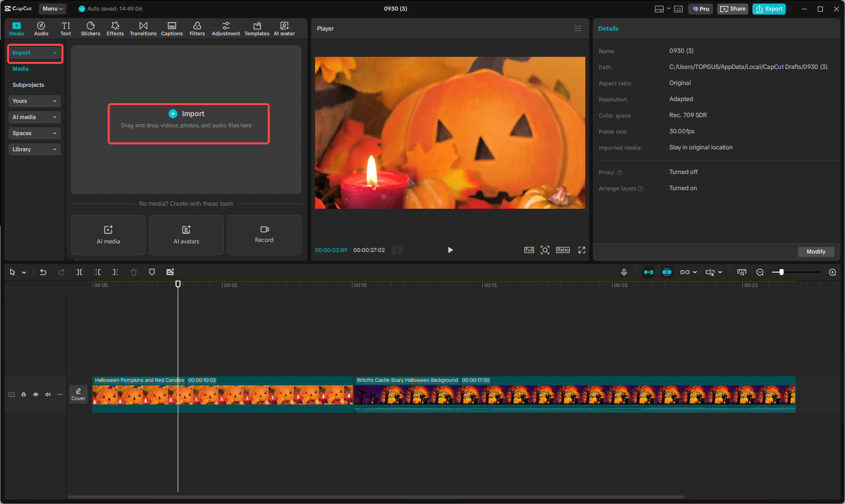The image size is (845, 504).
Task: Mute the Halloween video track audio
Action: (x=48, y=394)
